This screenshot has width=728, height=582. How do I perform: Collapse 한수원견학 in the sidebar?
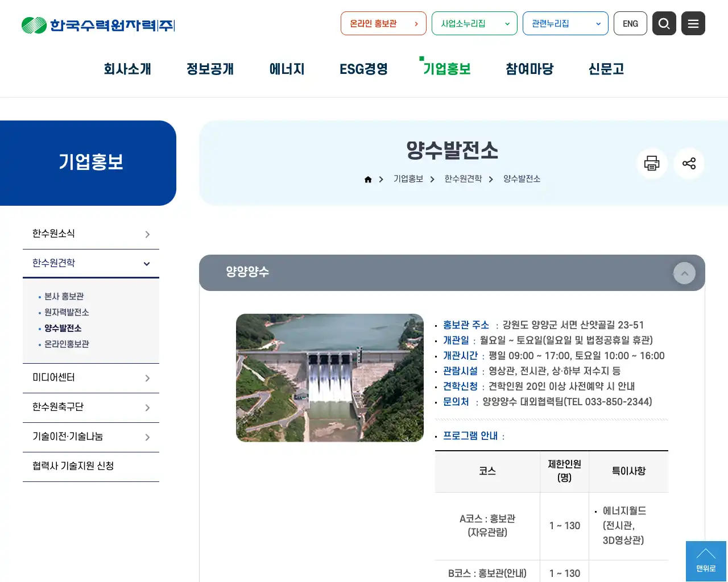click(91, 263)
